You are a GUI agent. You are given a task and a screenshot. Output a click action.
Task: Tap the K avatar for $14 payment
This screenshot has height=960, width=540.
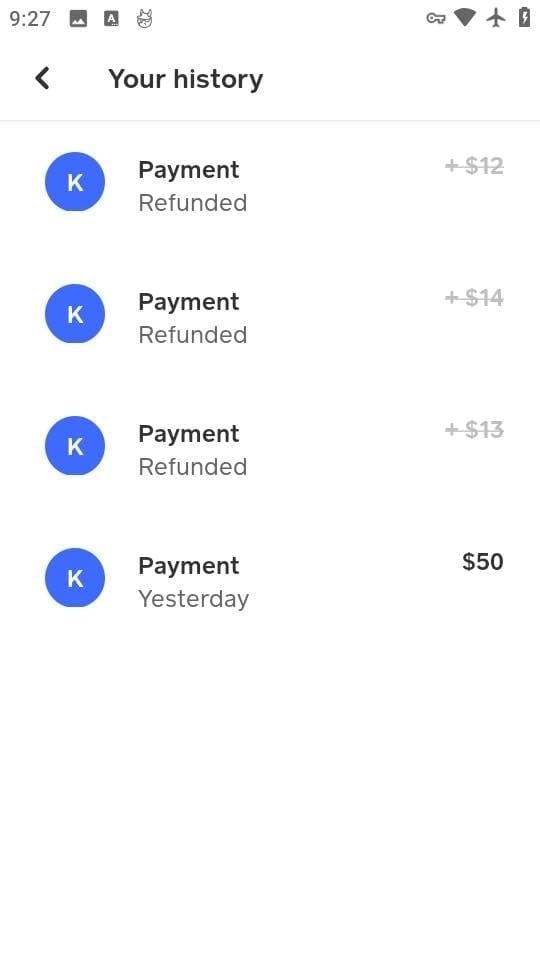click(x=75, y=313)
